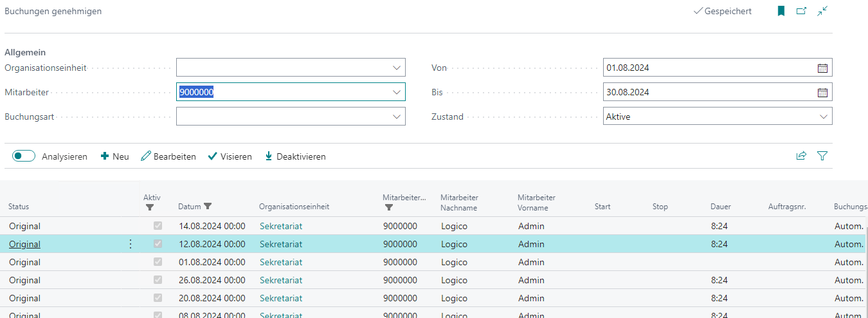Click the date cell 14.08.2024 00:00
The height and width of the screenshot is (318, 868).
pos(212,226)
